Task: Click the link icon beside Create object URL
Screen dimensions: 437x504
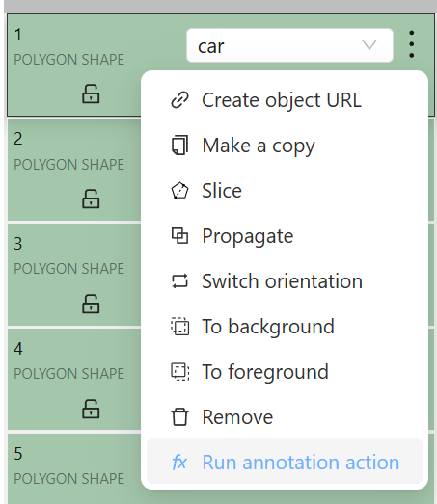Action: point(179,99)
